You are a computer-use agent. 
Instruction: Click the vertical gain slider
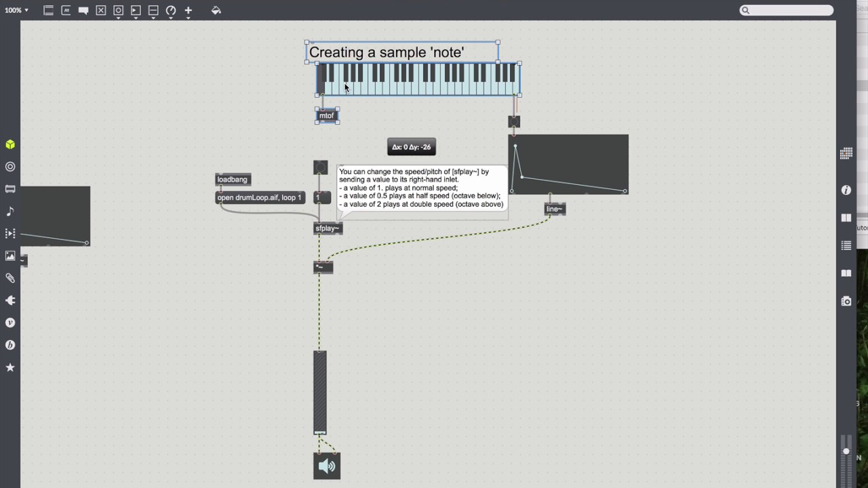click(x=320, y=392)
